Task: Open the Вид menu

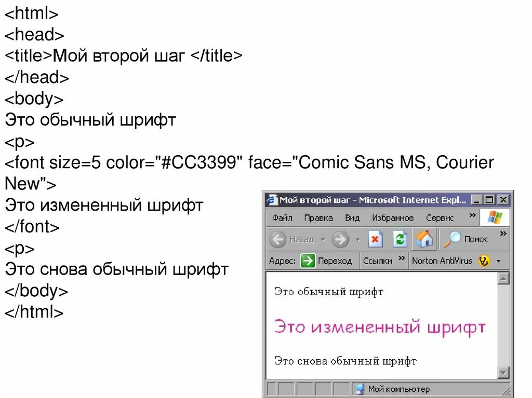Action: click(x=352, y=217)
